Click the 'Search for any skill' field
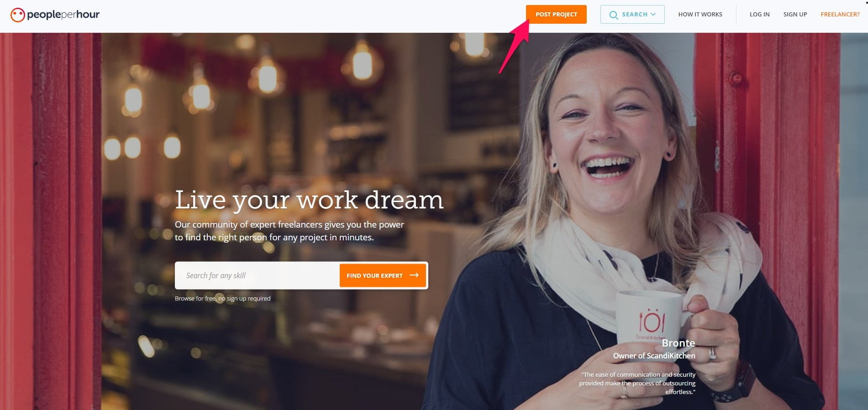The image size is (868, 410). tap(257, 275)
